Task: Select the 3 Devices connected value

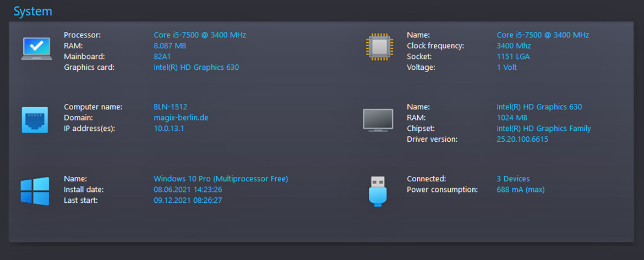Action: point(513,179)
